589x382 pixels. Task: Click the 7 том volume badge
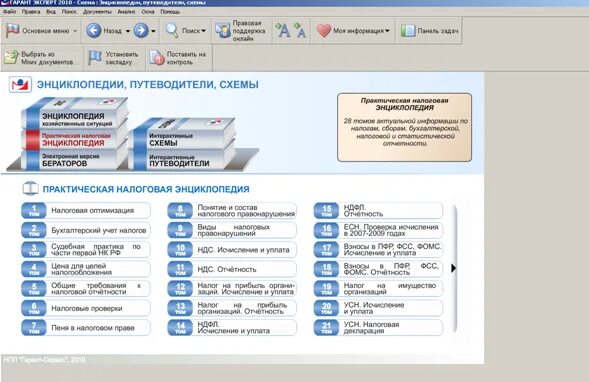point(34,328)
